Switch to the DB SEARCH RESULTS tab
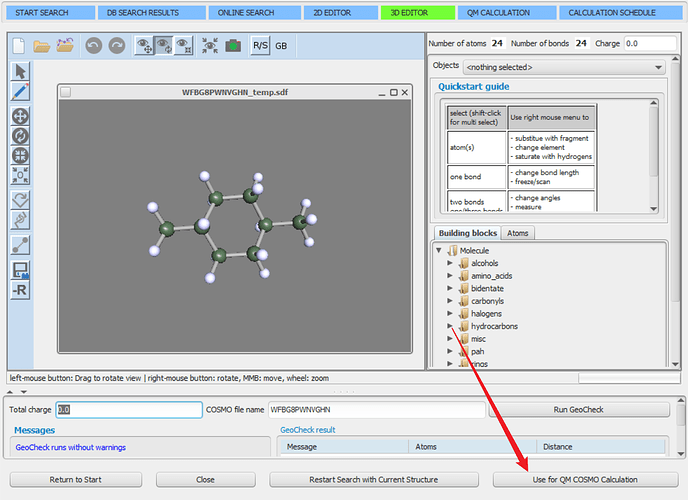The height and width of the screenshot is (500, 688). tap(151, 13)
